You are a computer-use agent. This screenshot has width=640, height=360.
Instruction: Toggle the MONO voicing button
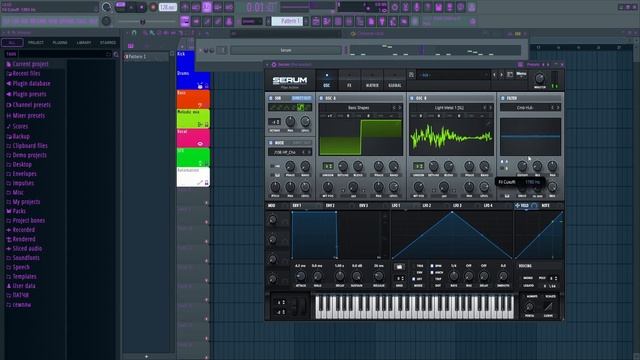(527, 278)
